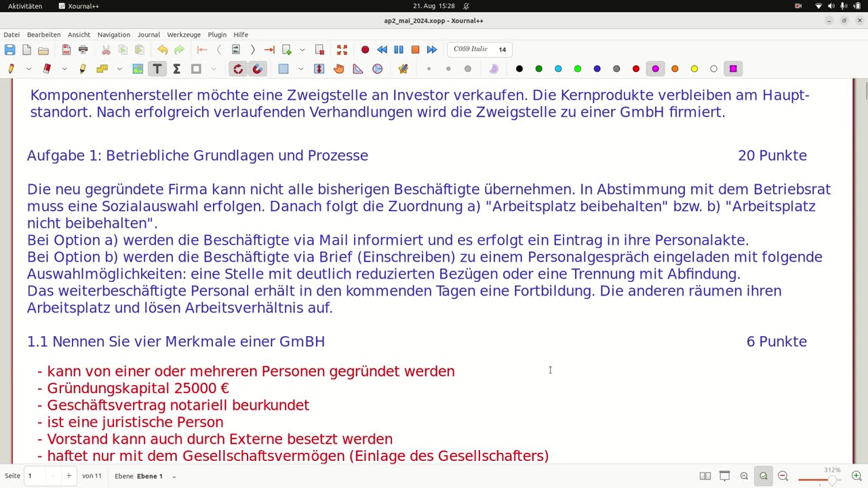Open the eraser options dropdown arrow

click(64, 68)
